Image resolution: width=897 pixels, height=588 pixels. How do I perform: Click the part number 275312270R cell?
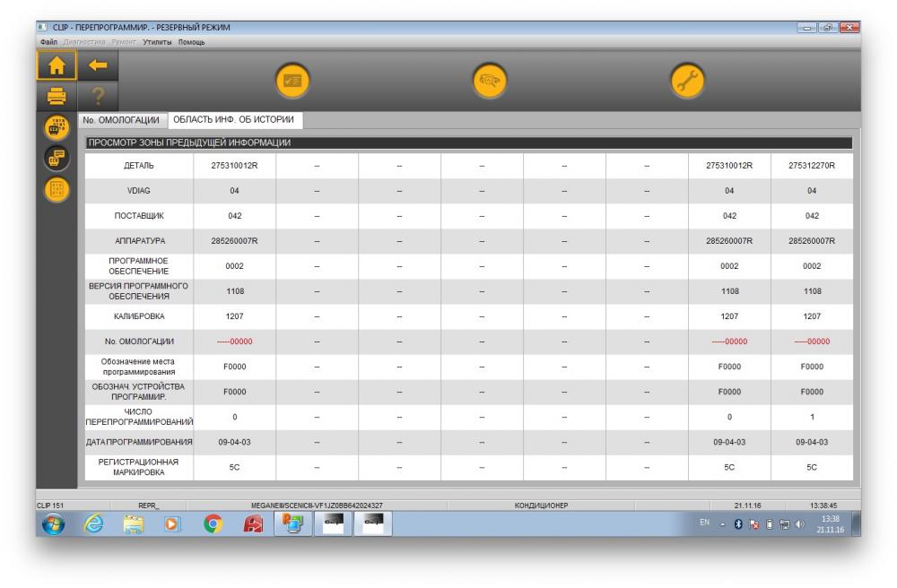pos(811,166)
